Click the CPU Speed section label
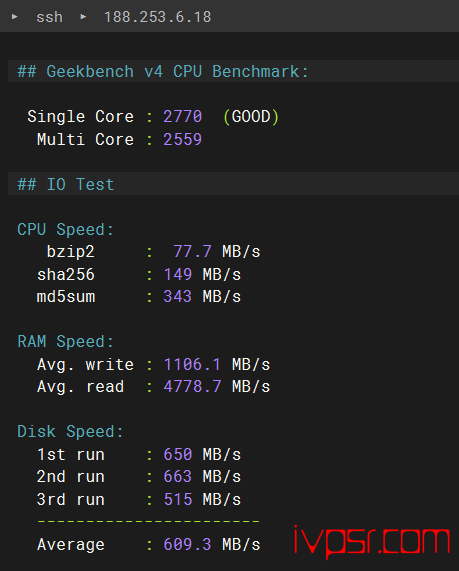459x571 pixels. pos(66,229)
